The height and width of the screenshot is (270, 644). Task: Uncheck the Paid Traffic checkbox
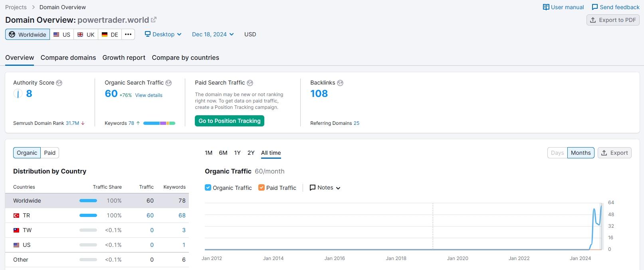(262, 187)
